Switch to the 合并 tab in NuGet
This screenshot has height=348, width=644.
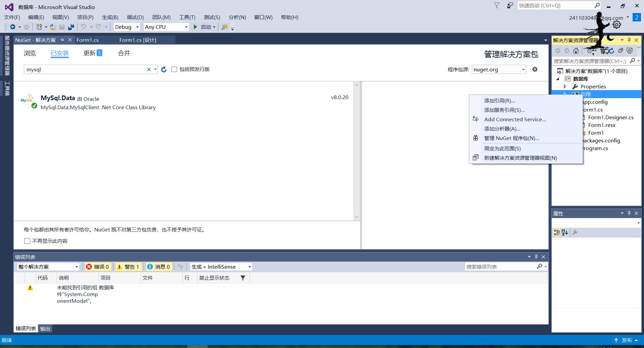coord(124,53)
